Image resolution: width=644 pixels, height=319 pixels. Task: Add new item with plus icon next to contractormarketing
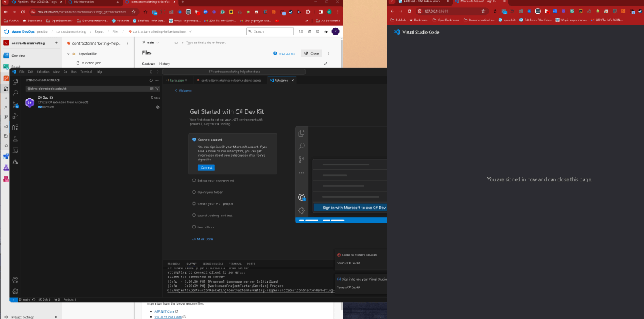[x=56, y=43]
